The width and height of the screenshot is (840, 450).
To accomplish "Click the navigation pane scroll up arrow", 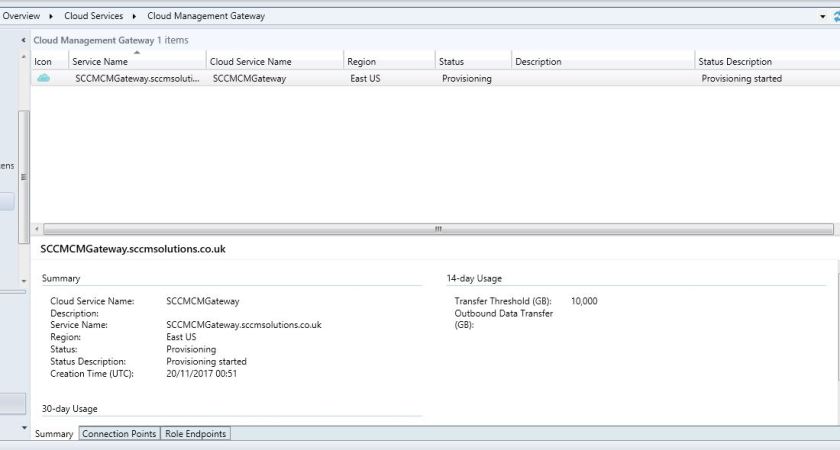I will (x=24, y=56).
